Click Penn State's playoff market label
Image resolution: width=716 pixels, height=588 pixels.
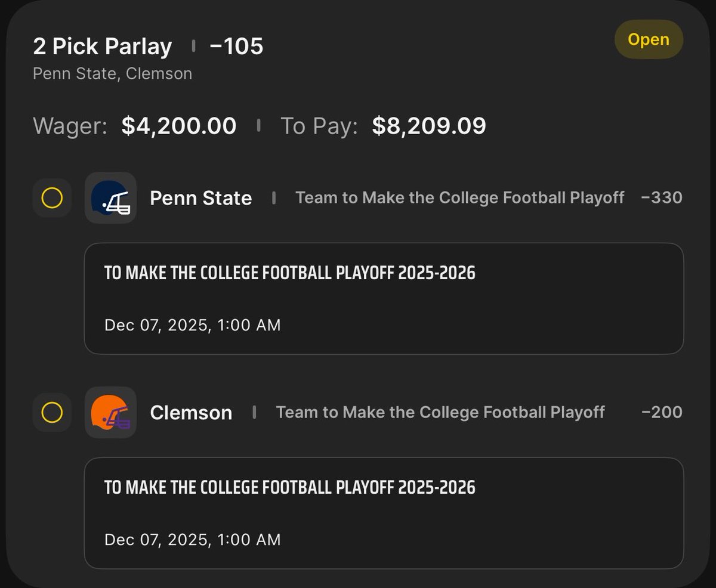(459, 198)
